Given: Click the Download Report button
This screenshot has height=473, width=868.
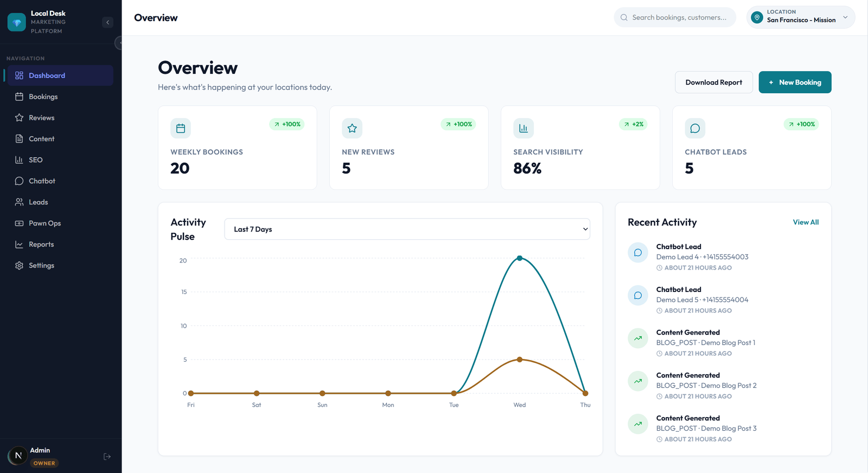Looking at the screenshot, I should click(x=713, y=82).
